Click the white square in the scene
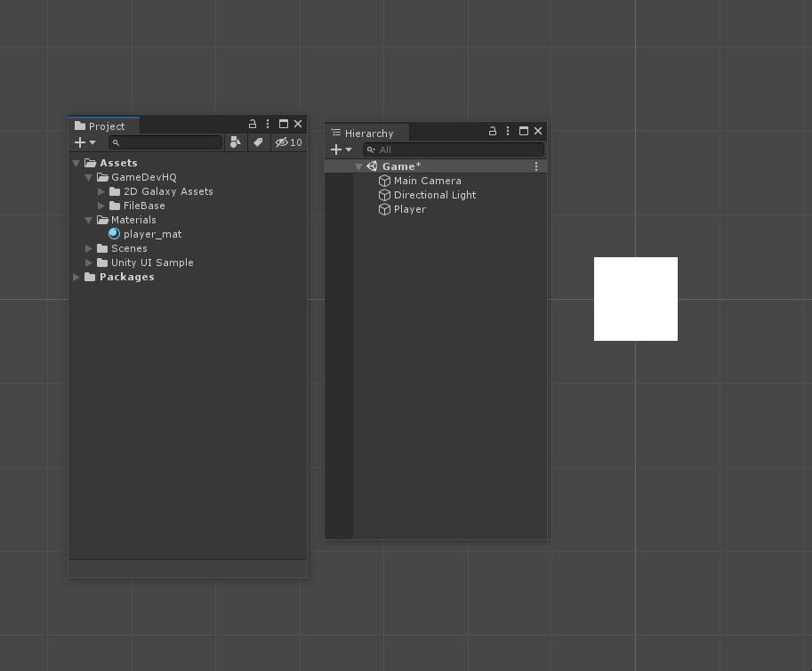The width and height of the screenshot is (812, 671). (636, 299)
